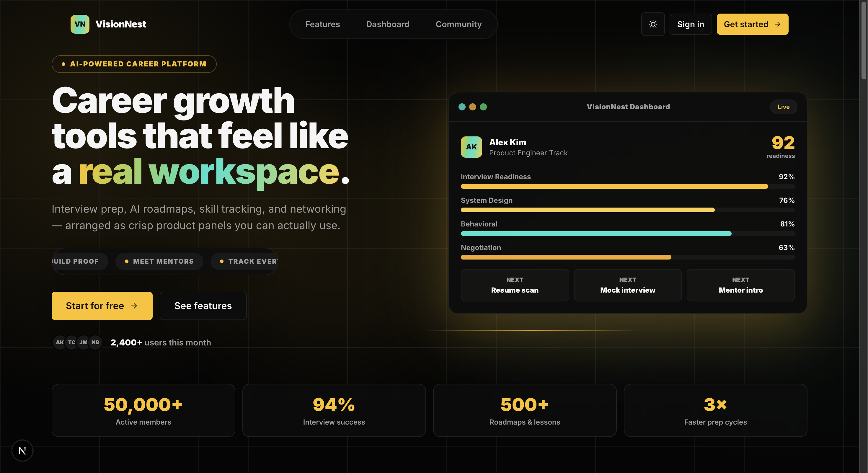
Task: Click the AK avatar in dashboard card
Action: pyautogui.click(x=471, y=147)
